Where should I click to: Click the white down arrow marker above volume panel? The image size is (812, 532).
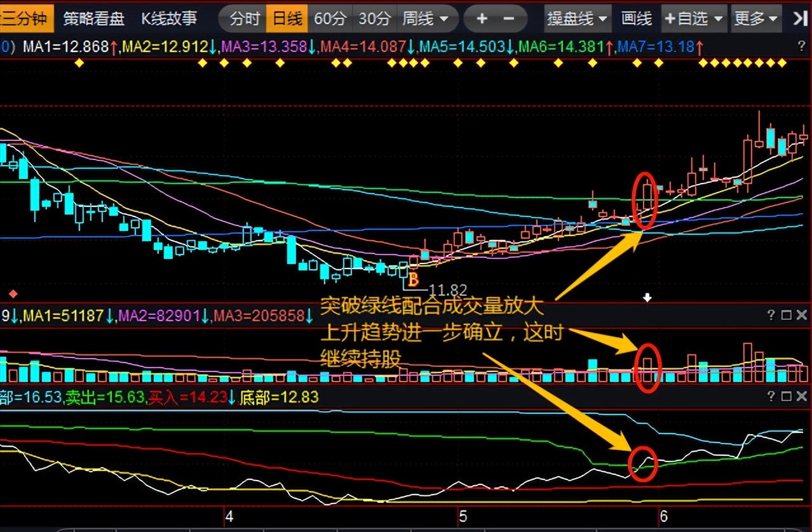(647, 297)
